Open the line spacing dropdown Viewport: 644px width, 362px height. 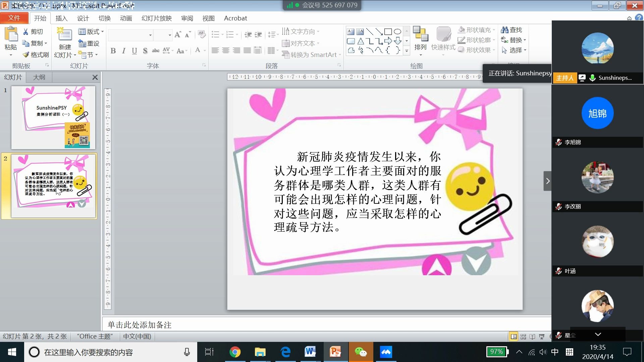point(273,35)
